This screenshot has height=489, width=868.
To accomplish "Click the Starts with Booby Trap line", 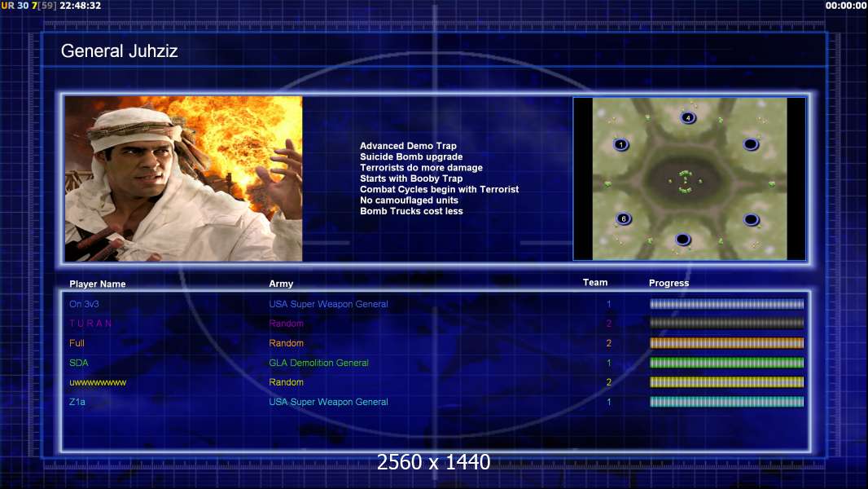I will click(x=411, y=178).
